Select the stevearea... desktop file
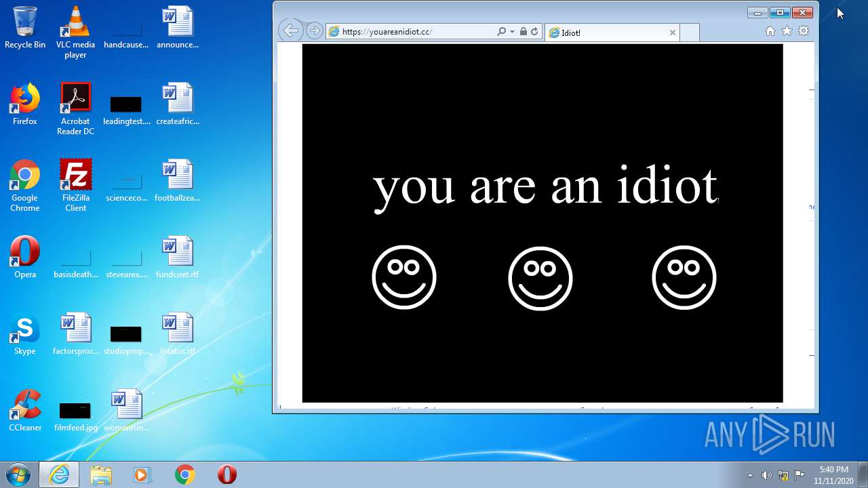The image size is (868, 488). [126, 262]
